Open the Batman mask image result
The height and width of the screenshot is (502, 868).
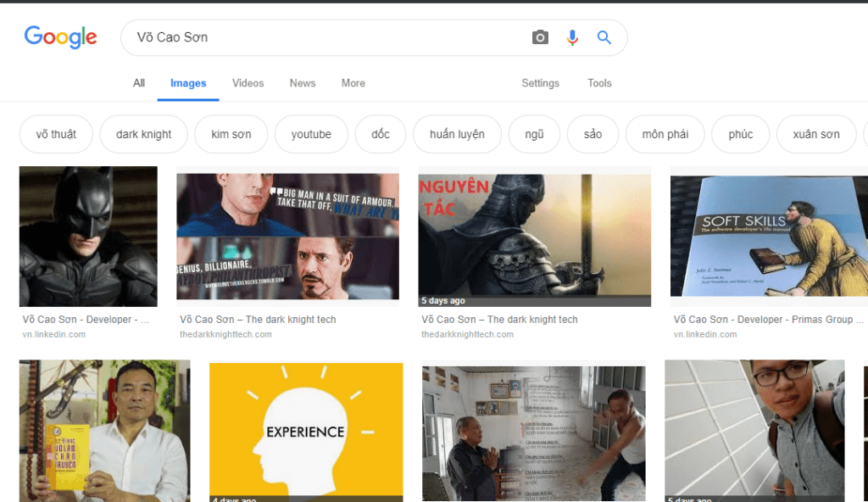pos(88,237)
